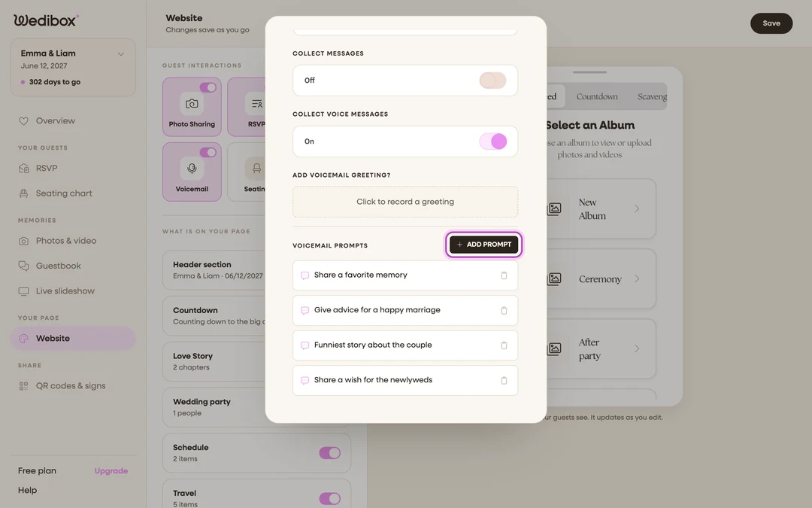Disable the Schedule section toggle
The width and height of the screenshot is (812, 508).
(x=330, y=453)
